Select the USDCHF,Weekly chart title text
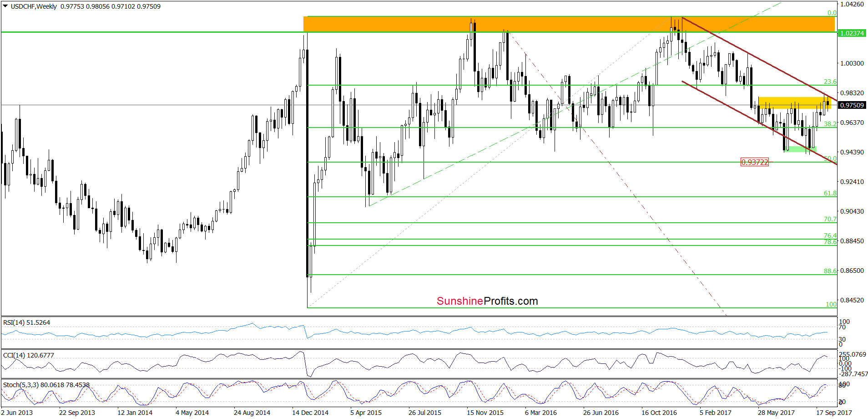This screenshot has width=868, height=419. (x=34, y=6)
